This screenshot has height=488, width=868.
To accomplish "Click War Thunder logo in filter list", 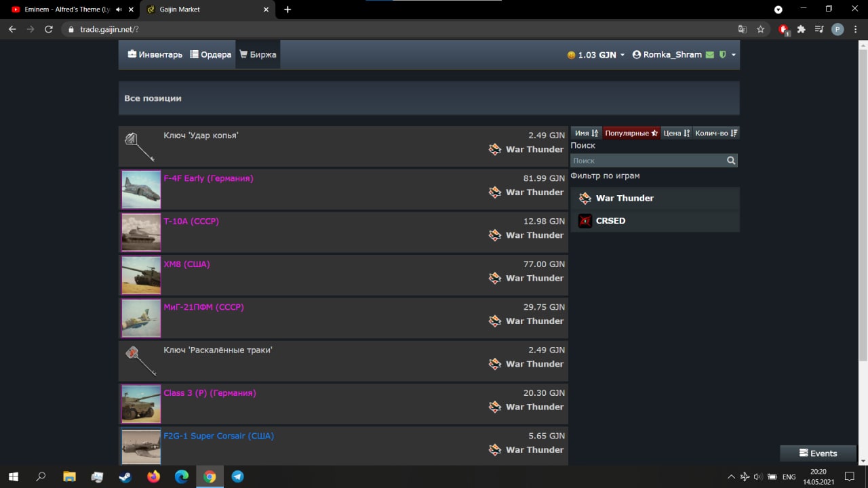I will [x=585, y=199].
